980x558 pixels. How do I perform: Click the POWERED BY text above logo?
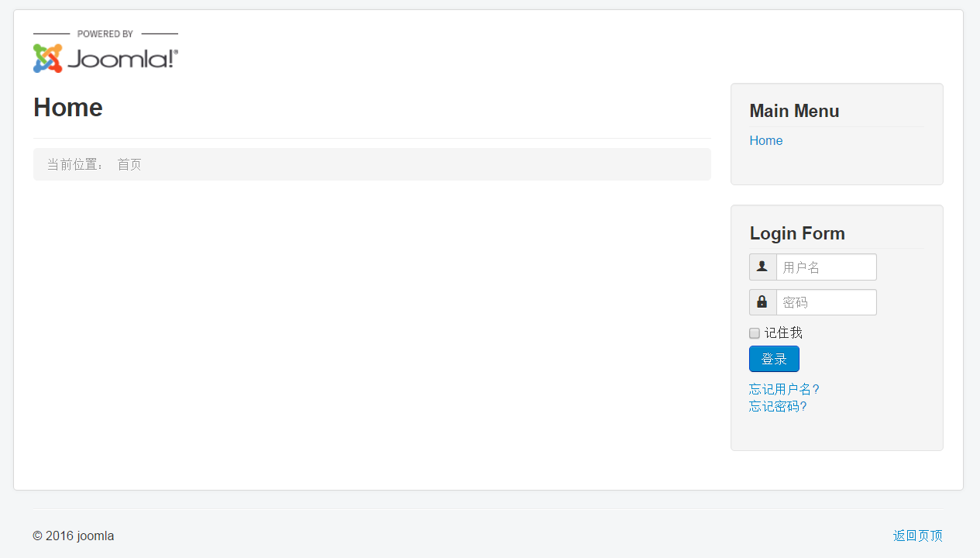coord(105,34)
